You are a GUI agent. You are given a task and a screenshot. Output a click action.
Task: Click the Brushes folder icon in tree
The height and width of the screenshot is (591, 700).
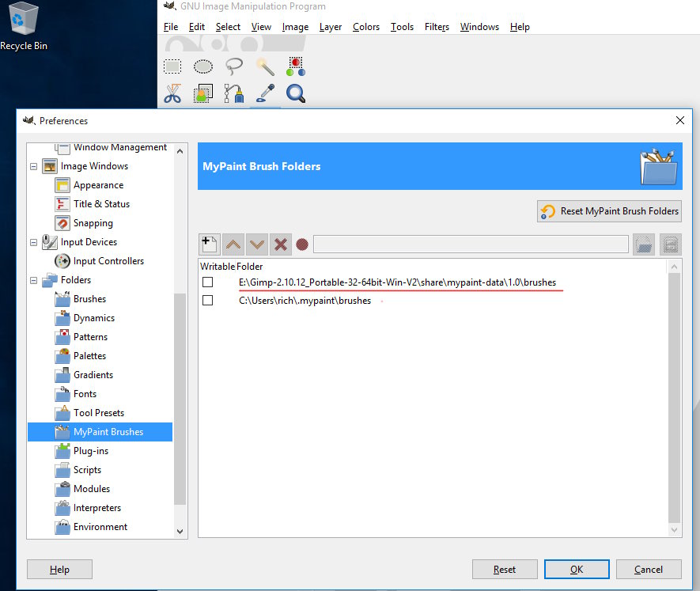coord(62,299)
